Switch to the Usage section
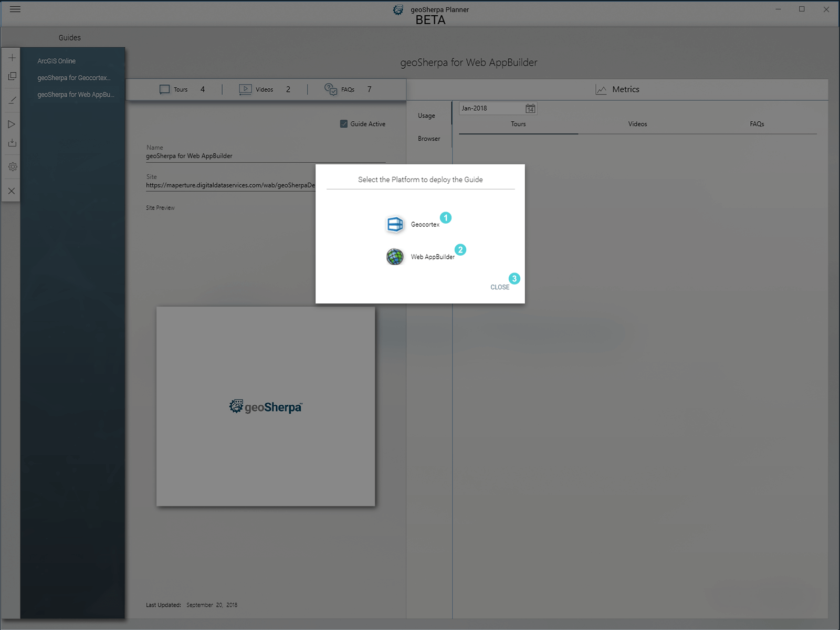840x630 pixels. [426, 116]
